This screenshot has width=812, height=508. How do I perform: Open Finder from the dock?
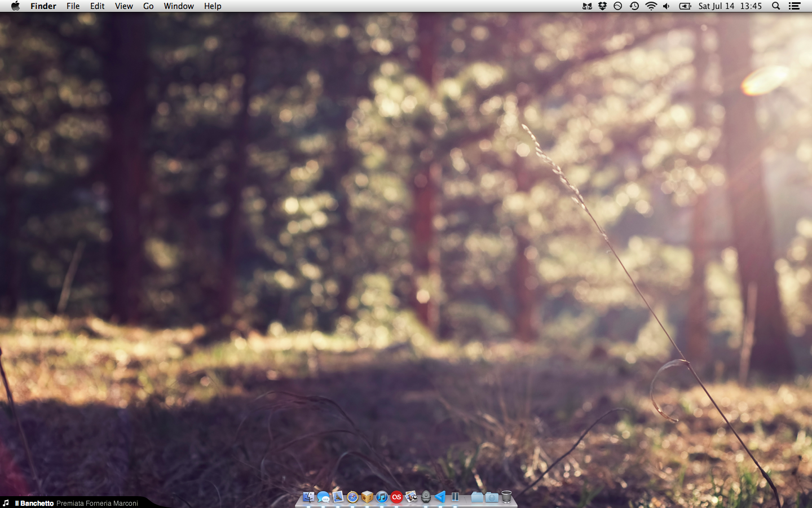(308, 497)
